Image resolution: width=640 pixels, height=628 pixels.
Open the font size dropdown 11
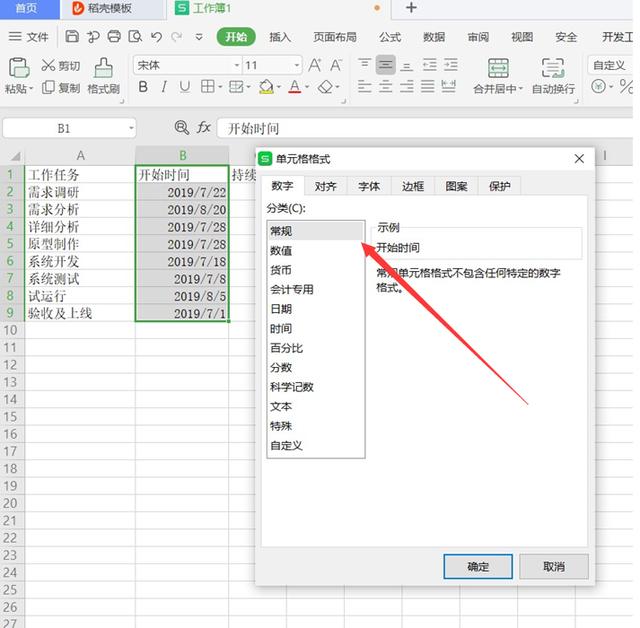pyautogui.click(x=297, y=65)
